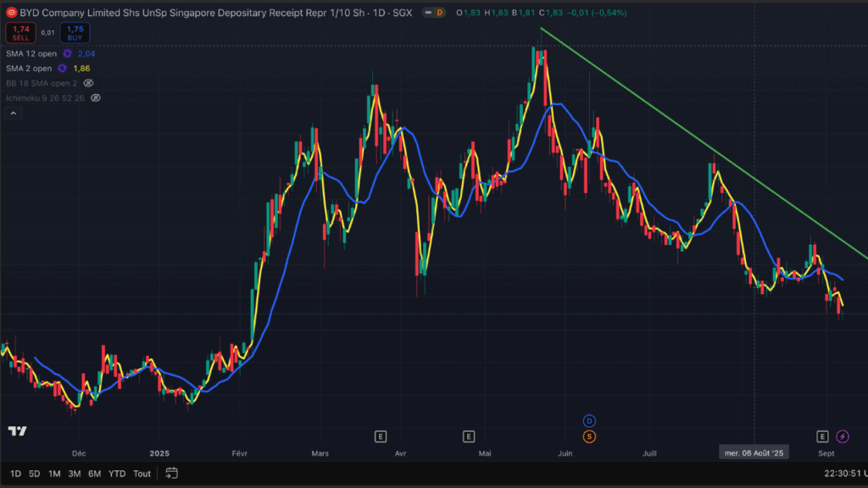Screen dimensions: 868x488
Task: Open the orange split S marker
Action: coord(589,436)
